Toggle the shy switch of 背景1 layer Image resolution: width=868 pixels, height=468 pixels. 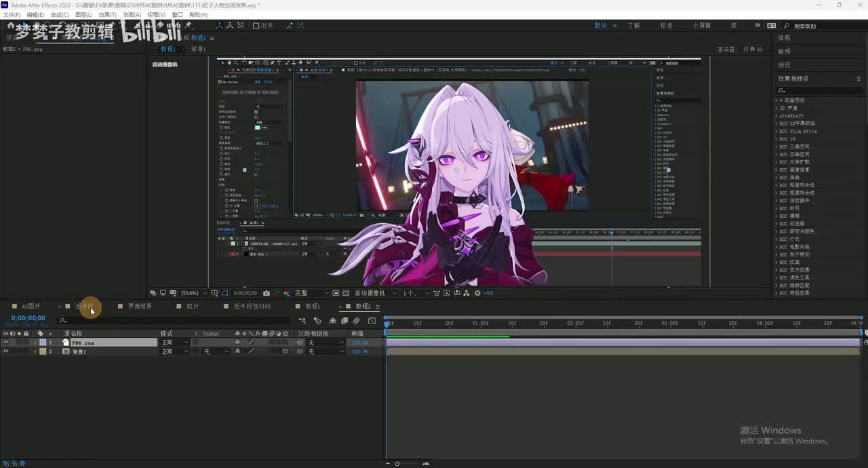pyautogui.click(x=237, y=351)
